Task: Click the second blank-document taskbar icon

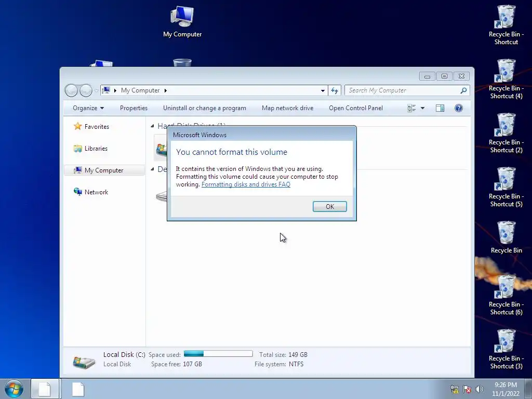Action: tap(78, 389)
